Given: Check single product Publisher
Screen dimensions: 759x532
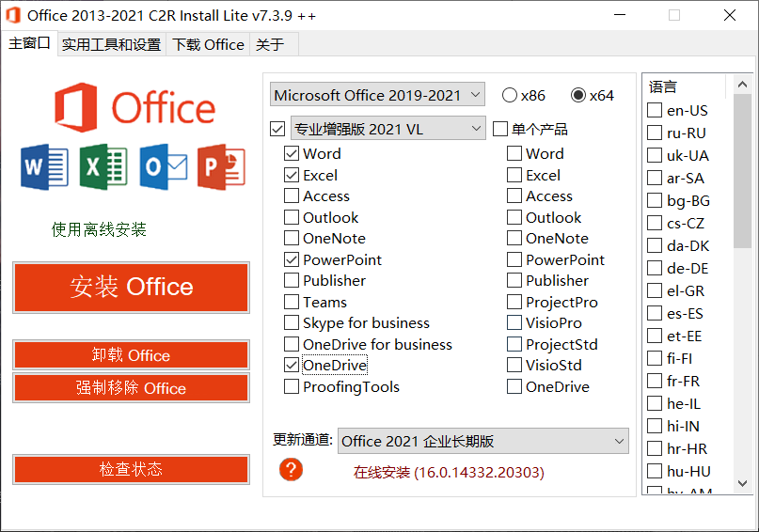Looking at the screenshot, I should tap(514, 280).
